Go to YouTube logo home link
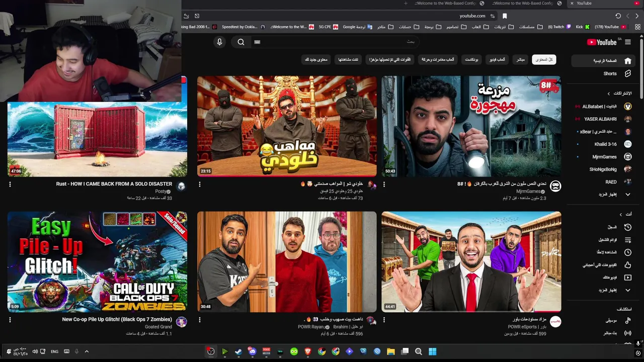644x362 pixels. 601,42
